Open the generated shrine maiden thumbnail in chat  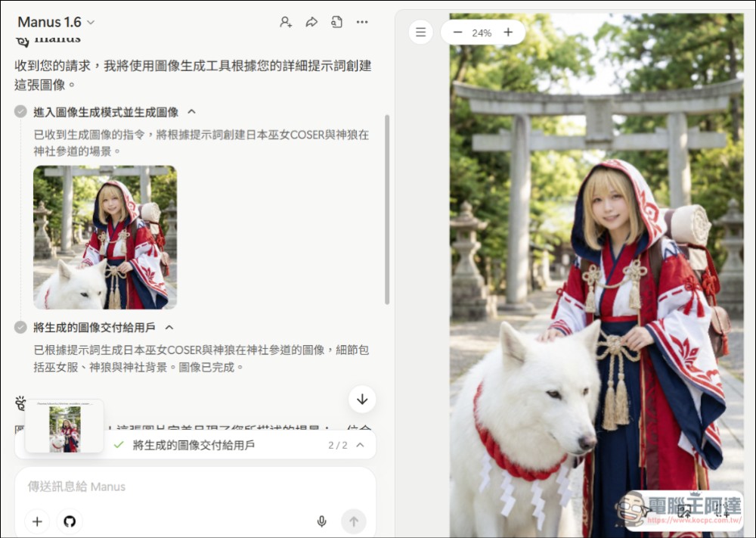tap(105, 238)
